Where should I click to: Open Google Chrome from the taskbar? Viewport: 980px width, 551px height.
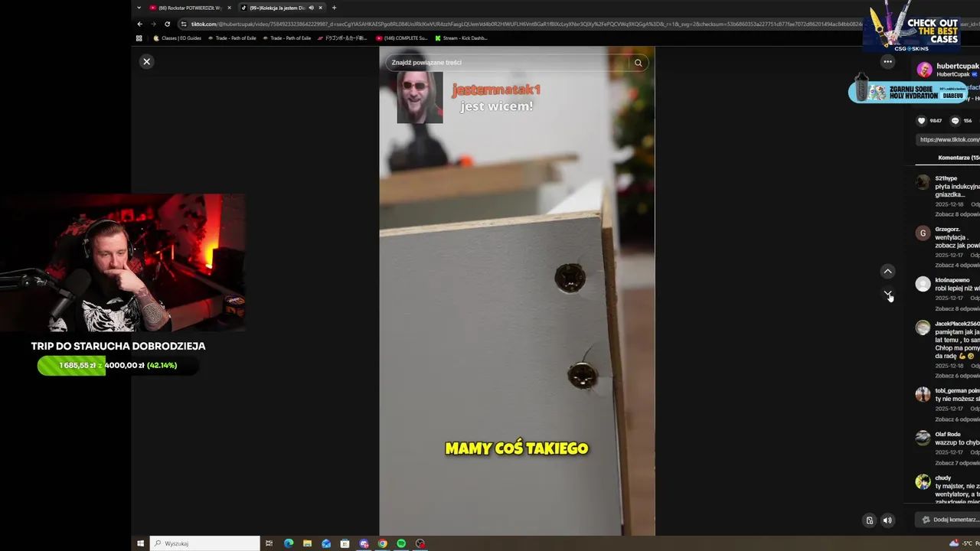(x=383, y=543)
